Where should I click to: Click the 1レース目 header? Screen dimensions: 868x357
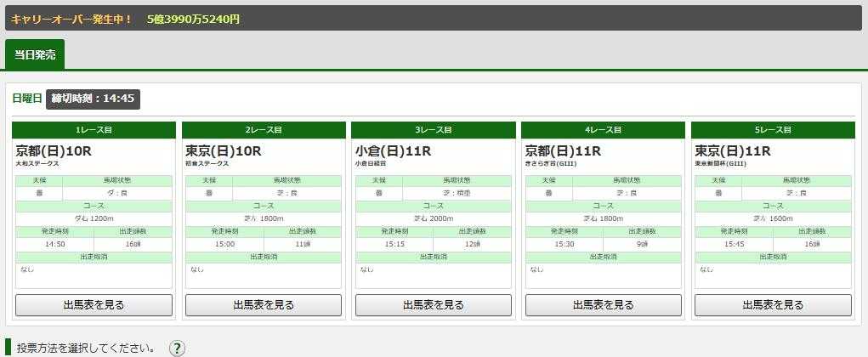click(x=94, y=130)
